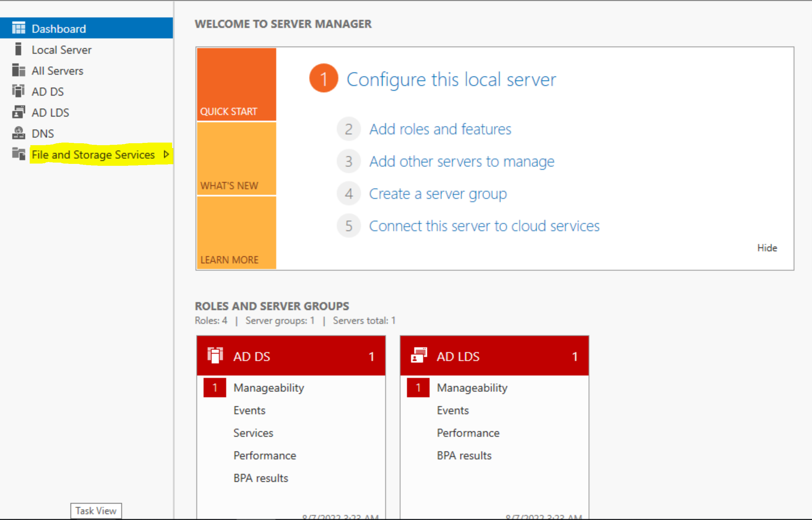
Task: Click Configure this local server link
Action: (x=451, y=80)
